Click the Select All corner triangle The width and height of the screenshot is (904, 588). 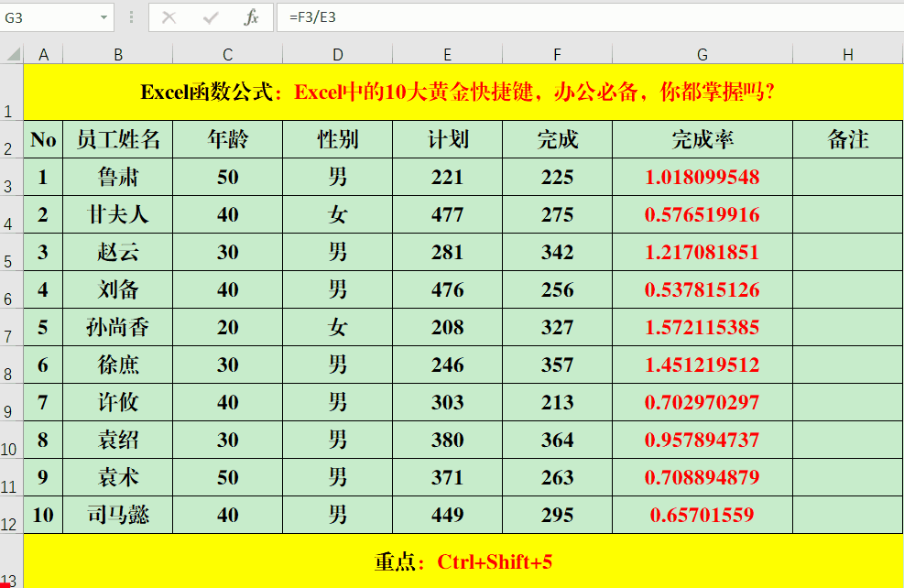click(x=13, y=54)
